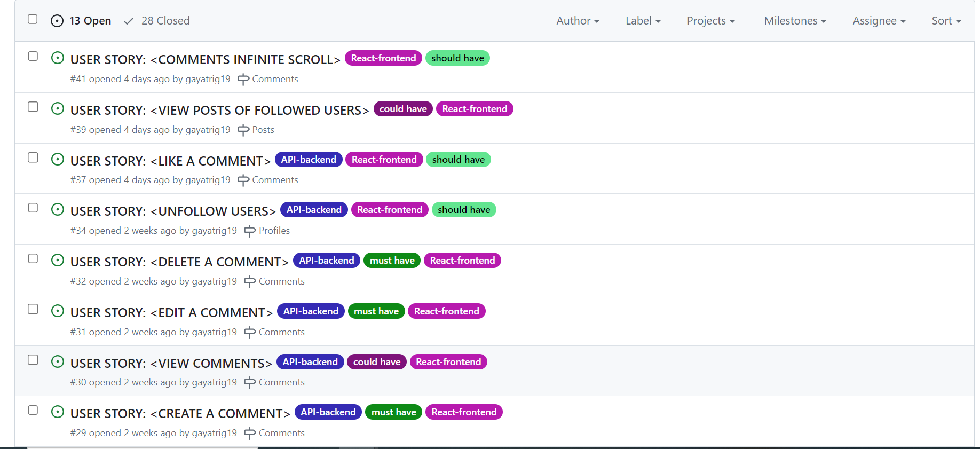This screenshot has width=980, height=449.
Task: Click author gayatrig19 on issue #41
Action: 208,79
